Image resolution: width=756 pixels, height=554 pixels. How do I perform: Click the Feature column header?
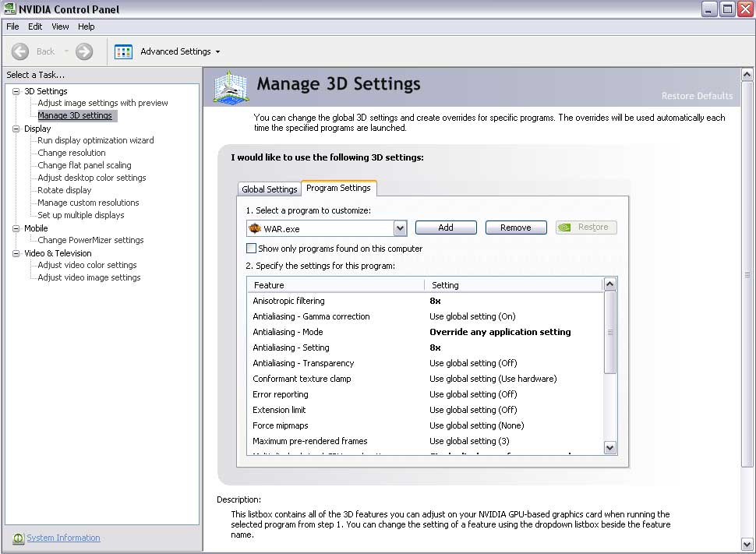click(x=336, y=285)
